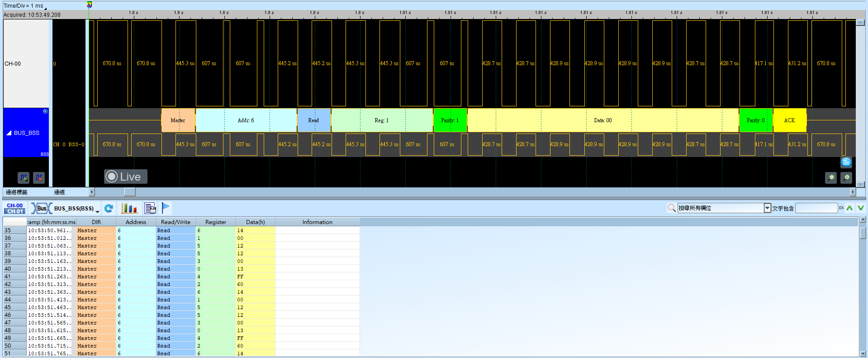Jump to next search result (down arrow)
The width and height of the screenshot is (868, 358).
[x=861, y=208]
